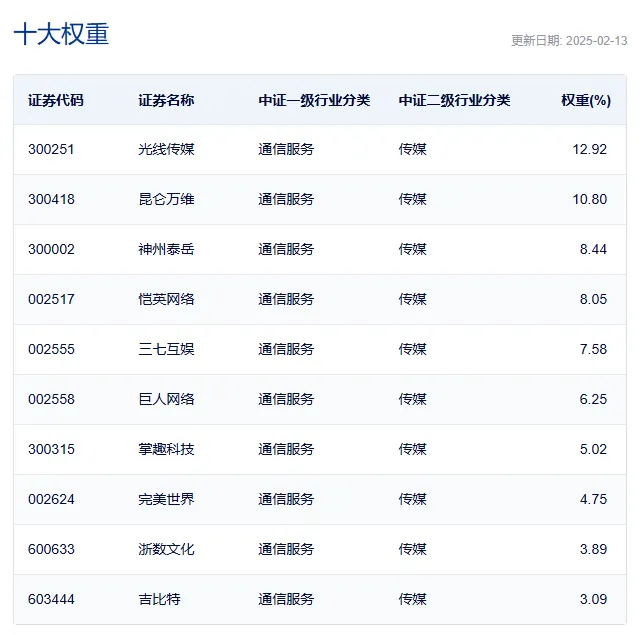The image size is (643, 635).
Task: Click the 权重(%) column header
Action: pos(586,100)
